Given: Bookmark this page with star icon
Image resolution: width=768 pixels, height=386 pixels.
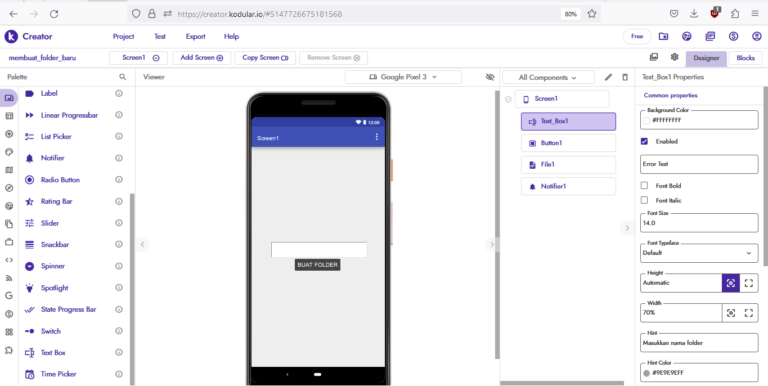Looking at the screenshot, I should (x=592, y=14).
